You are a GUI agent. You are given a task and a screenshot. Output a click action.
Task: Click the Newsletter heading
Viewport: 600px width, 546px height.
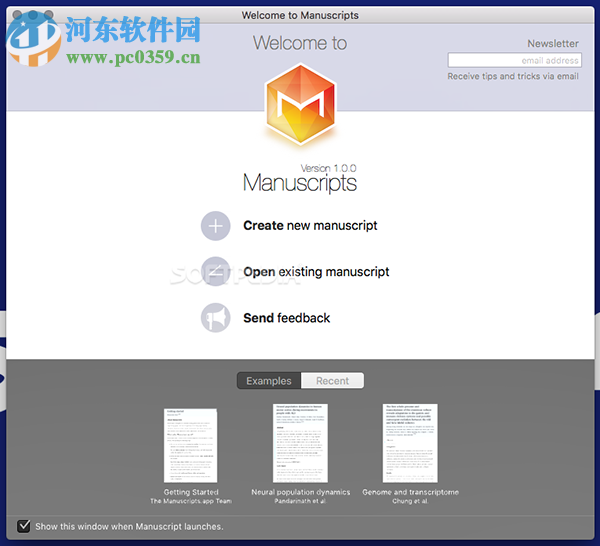pos(553,44)
